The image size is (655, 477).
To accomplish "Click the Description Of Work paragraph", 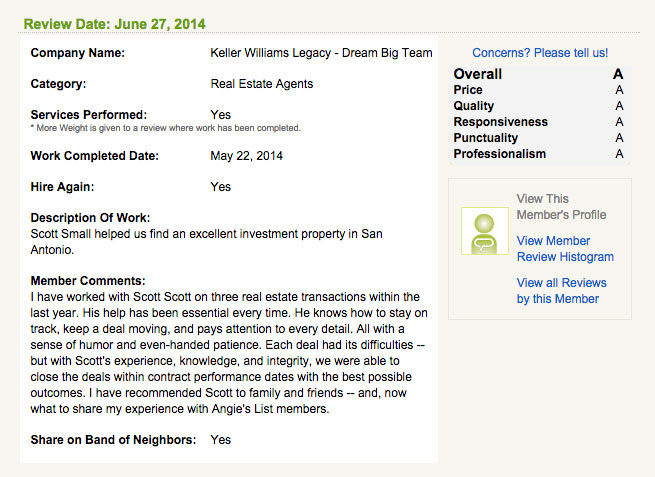I will point(206,241).
